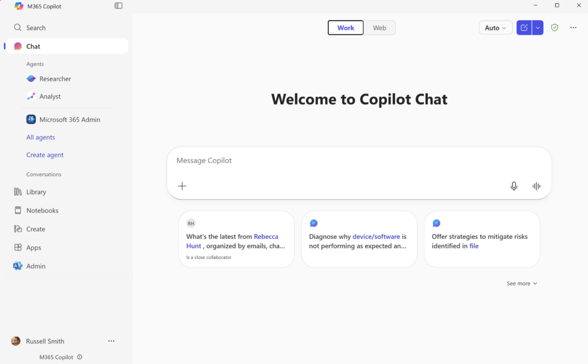588x364 pixels.
Task: Click the Create agent link
Action: (x=45, y=154)
